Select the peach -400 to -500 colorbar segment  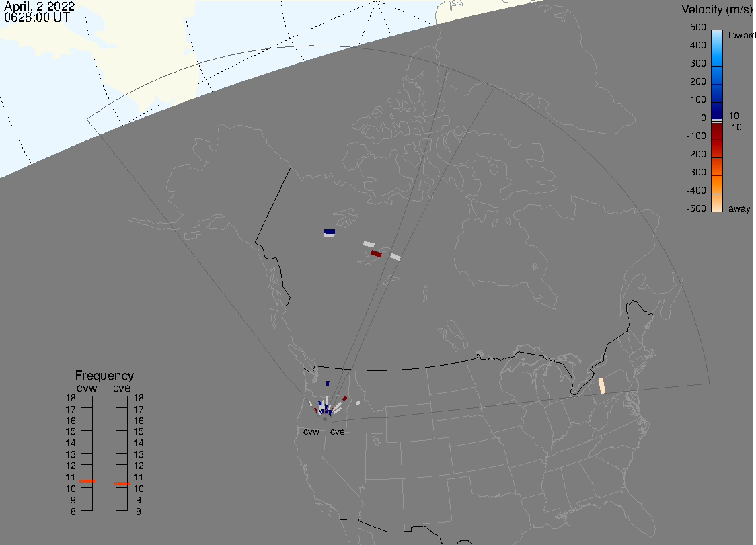tap(717, 203)
